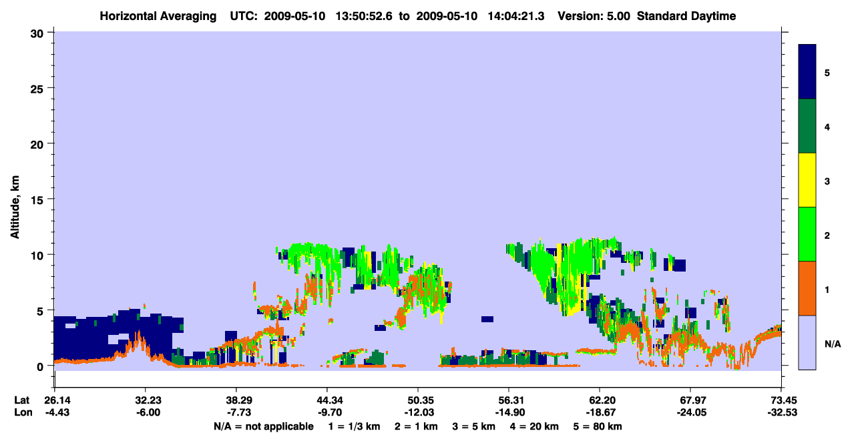
Task: Click longitude value -18.67
Action: tap(600, 413)
